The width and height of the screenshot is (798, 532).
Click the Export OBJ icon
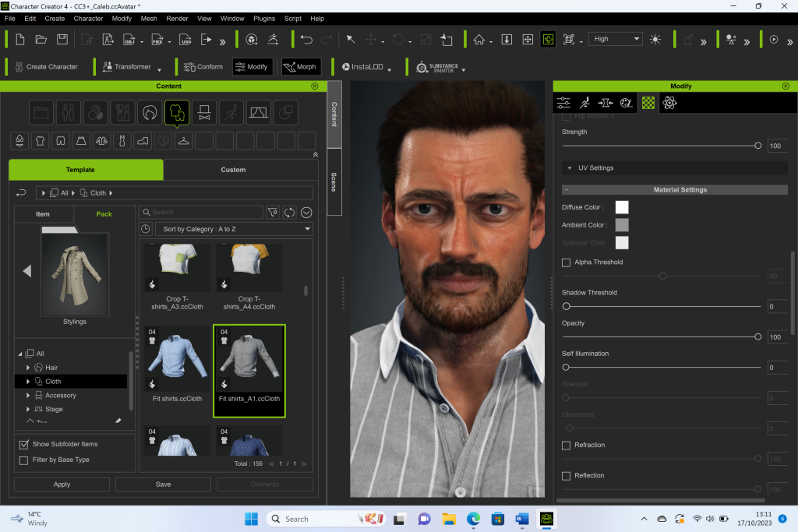click(x=129, y=39)
